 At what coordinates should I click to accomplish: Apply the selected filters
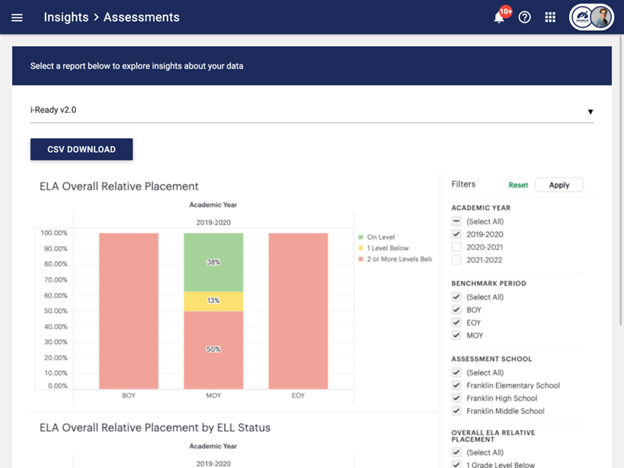(x=559, y=185)
